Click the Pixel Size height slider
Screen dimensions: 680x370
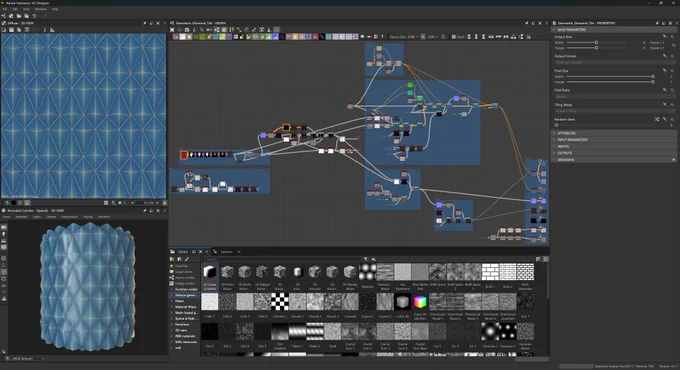click(x=610, y=82)
